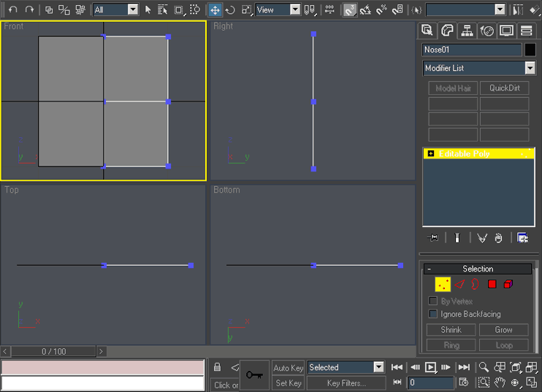Screen dimensions: 542x392
Task: Click the Undo arrow in the toolbar
Action: [x=12, y=9]
